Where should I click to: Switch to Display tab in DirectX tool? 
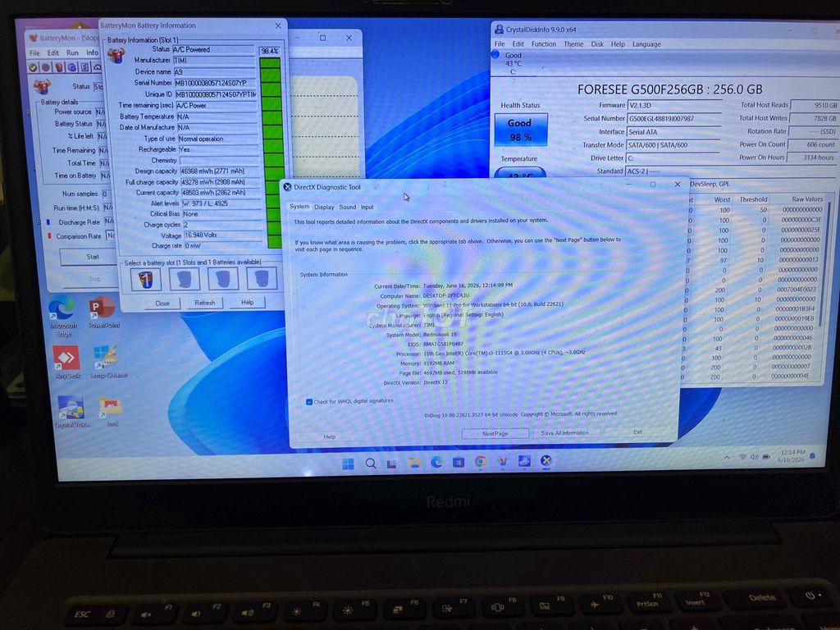click(x=324, y=208)
